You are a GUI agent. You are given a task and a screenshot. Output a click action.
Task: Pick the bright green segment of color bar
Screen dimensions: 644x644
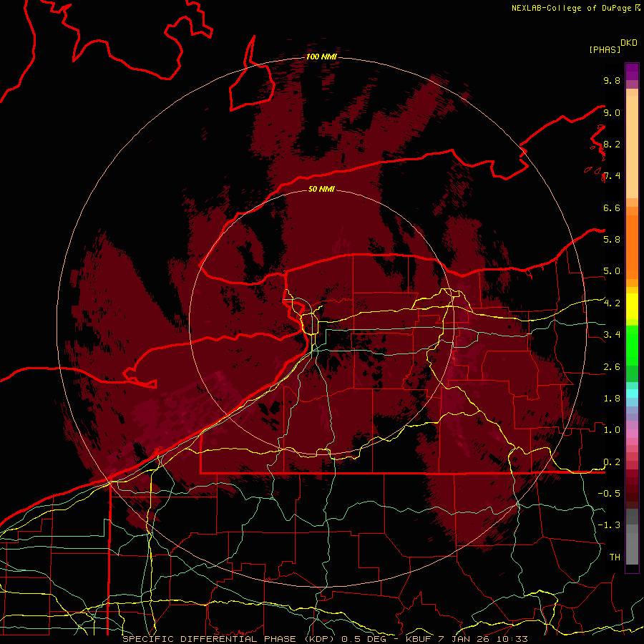(632, 347)
